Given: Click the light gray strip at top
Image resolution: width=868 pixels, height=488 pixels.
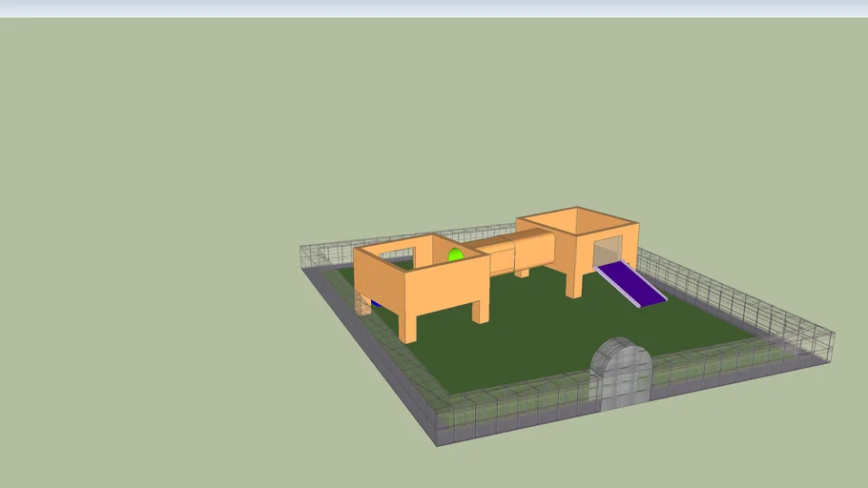Looking at the screenshot, I should tap(434, 8).
